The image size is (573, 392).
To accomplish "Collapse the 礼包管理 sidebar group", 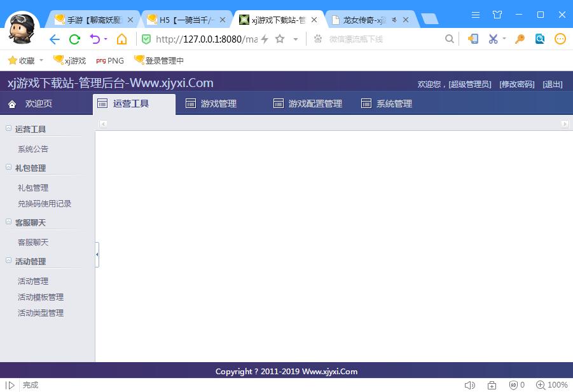I will (9, 167).
